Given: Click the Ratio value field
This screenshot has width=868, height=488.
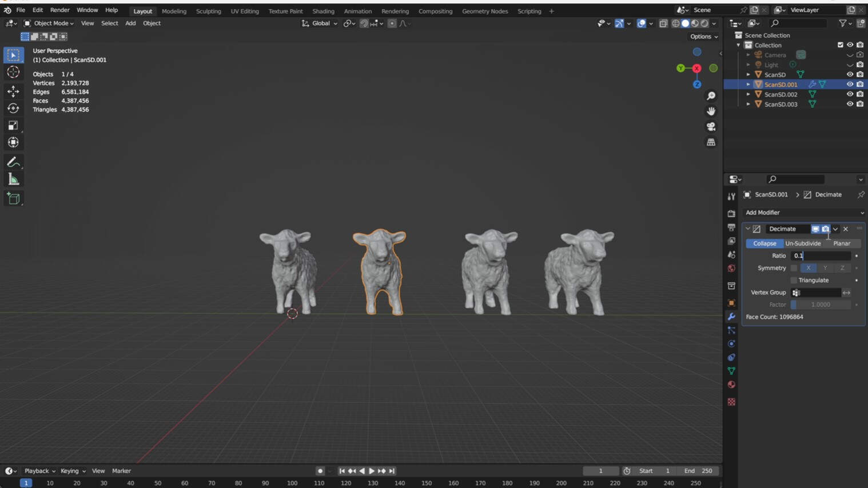Looking at the screenshot, I should click(x=821, y=256).
